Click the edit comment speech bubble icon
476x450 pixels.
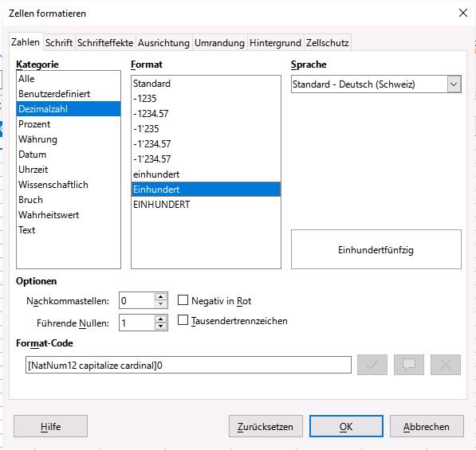408,365
